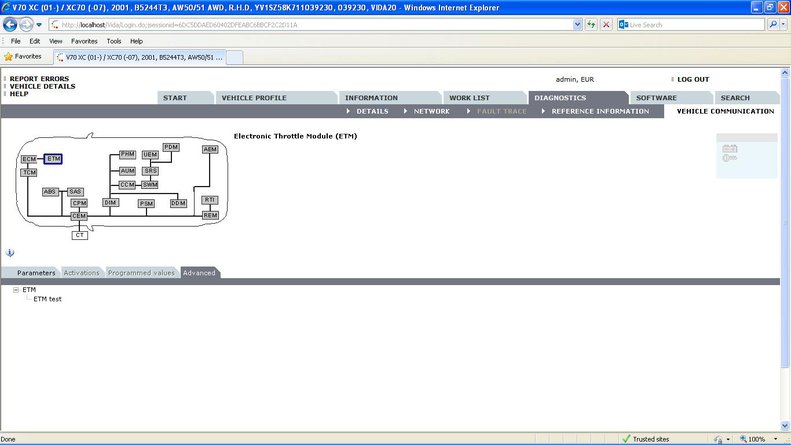Click the Log Out link
Viewport: 791px width, 445px height.
coord(693,79)
